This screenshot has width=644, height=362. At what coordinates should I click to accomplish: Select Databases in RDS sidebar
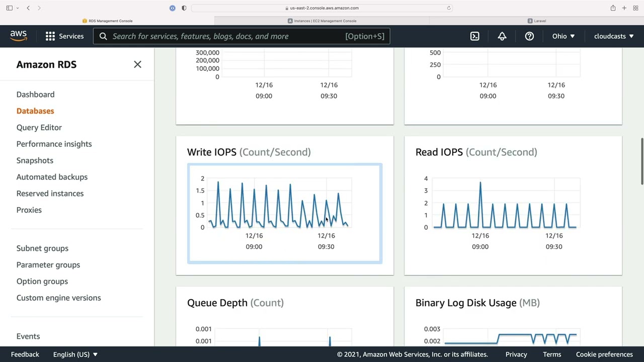coord(35,111)
